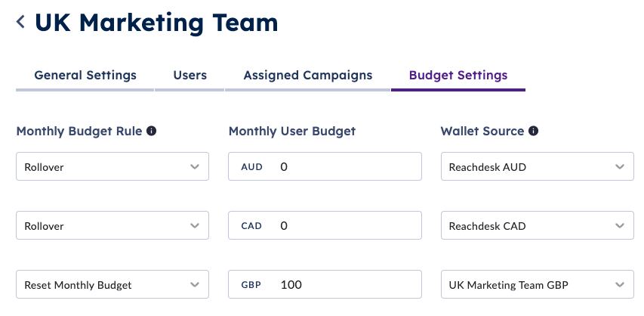Click the chevron in the Reachdesk AUD dropdown
Image resolution: width=644 pixels, height=316 pixels.
click(620, 166)
